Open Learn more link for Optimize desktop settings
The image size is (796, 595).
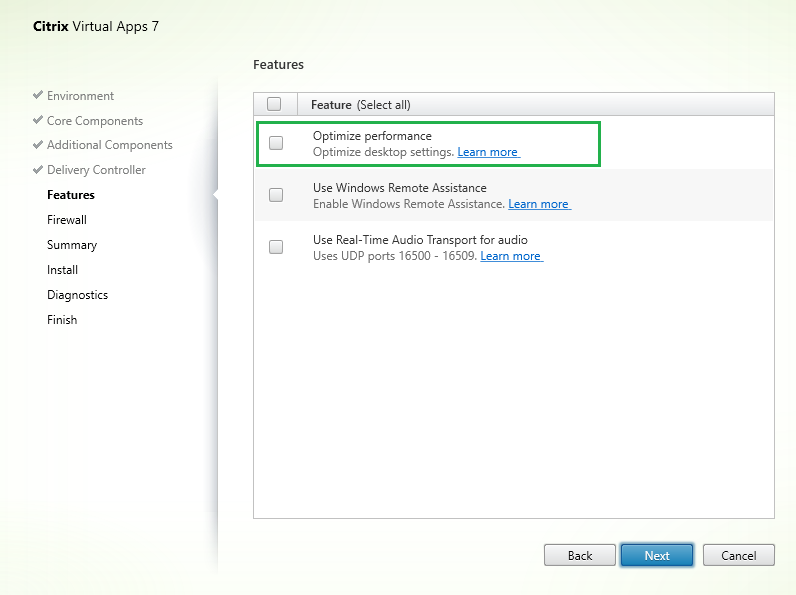[x=488, y=152]
